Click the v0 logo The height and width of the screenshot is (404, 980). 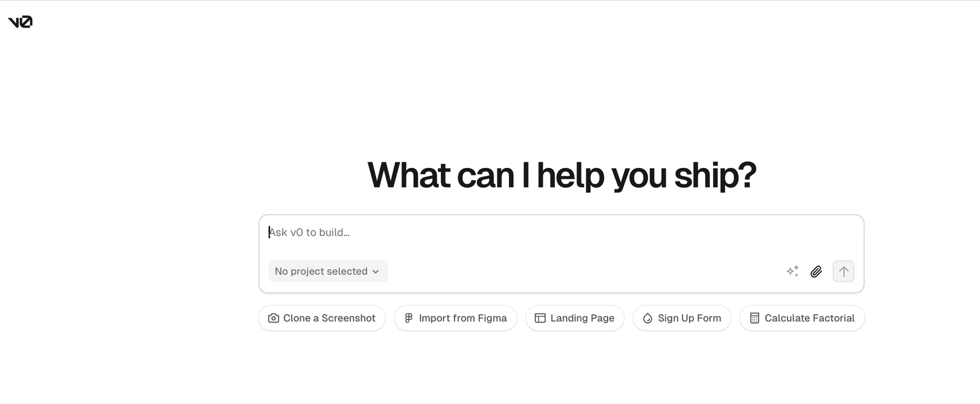[x=20, y=22]
